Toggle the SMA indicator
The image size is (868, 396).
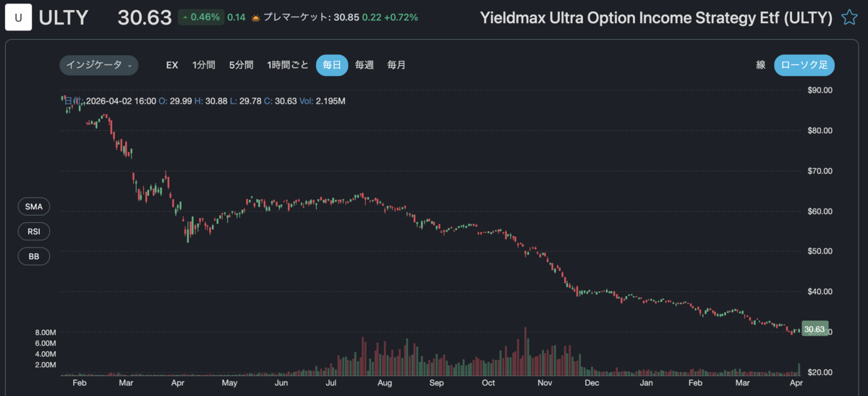click(x=34, y=207)
